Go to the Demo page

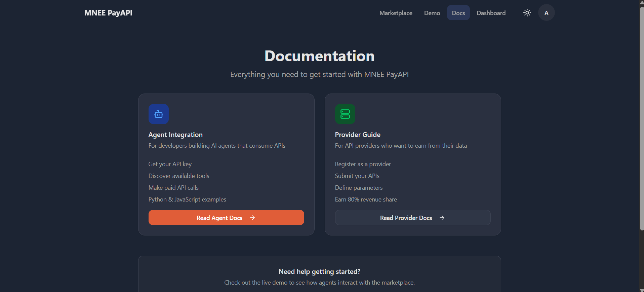tap(432, 13)
